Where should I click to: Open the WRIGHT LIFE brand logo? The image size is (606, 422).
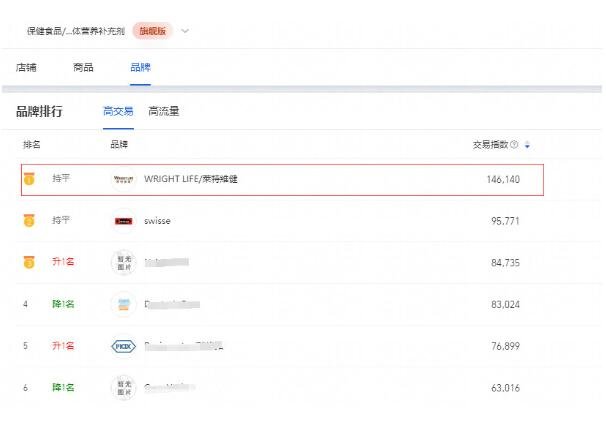tap(124, 179)
